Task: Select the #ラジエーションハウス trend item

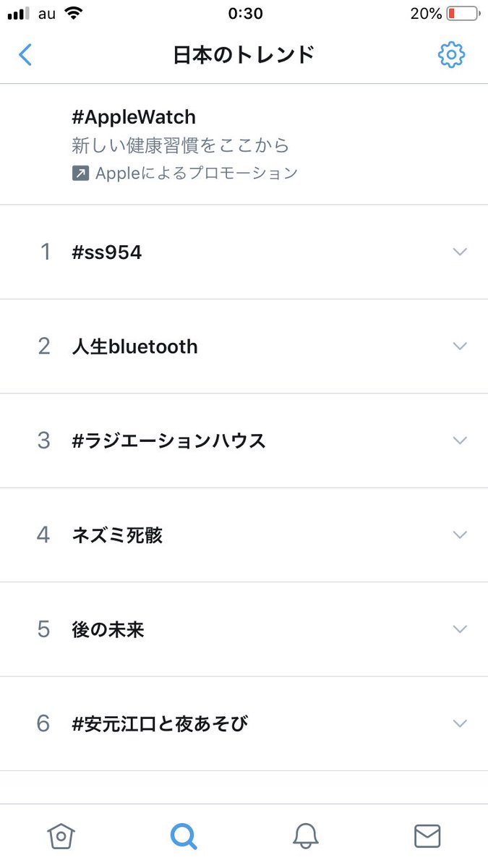Action: pyautogui.click(x=169, y=441)
